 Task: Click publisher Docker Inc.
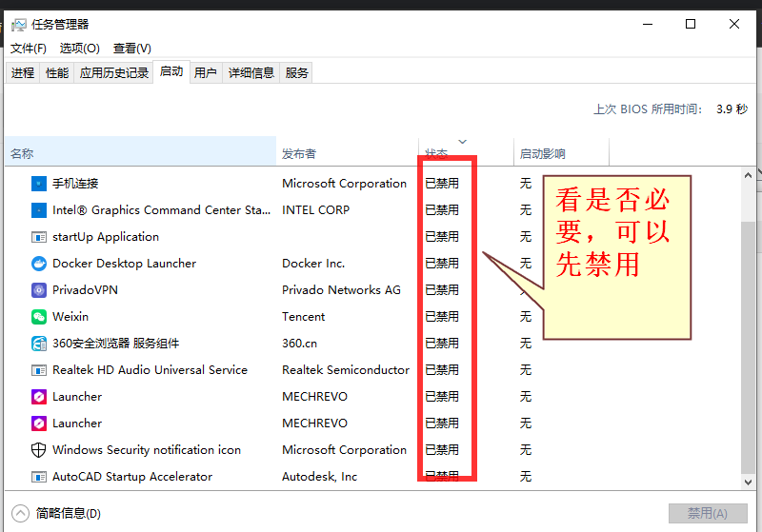[x=313, y=264]
